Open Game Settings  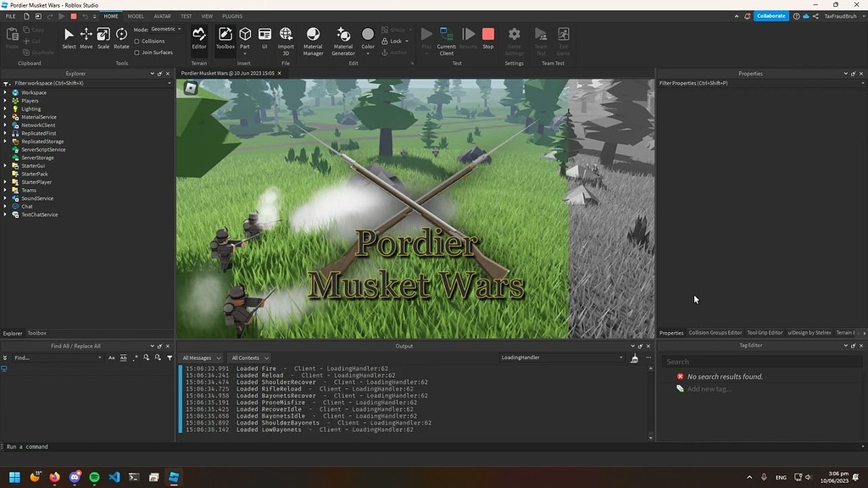[x=514, y=41]
